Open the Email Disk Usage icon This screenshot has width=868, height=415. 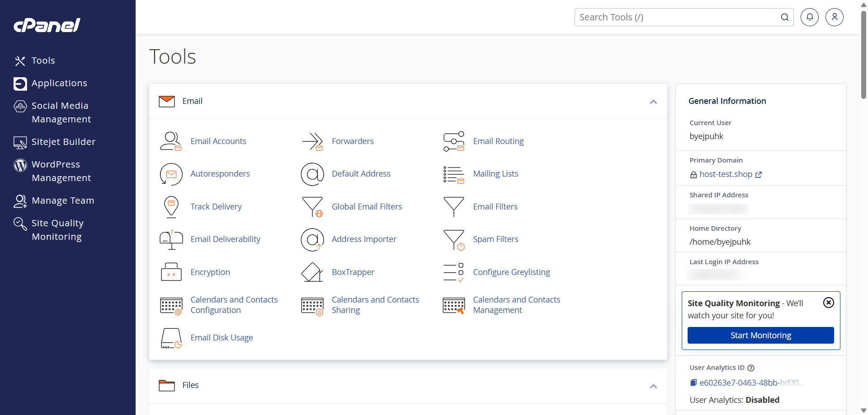pos(171,338)
